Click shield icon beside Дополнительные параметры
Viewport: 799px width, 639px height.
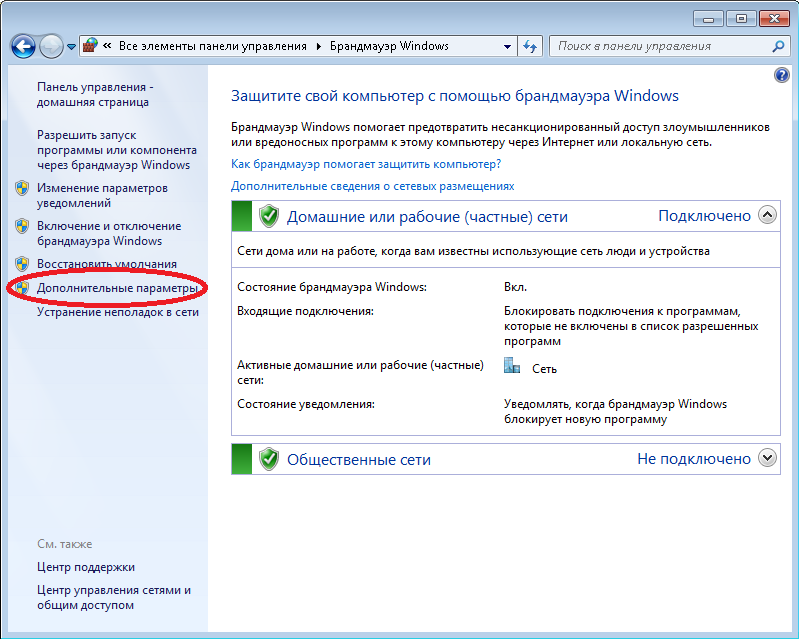[x=22, y=288]
